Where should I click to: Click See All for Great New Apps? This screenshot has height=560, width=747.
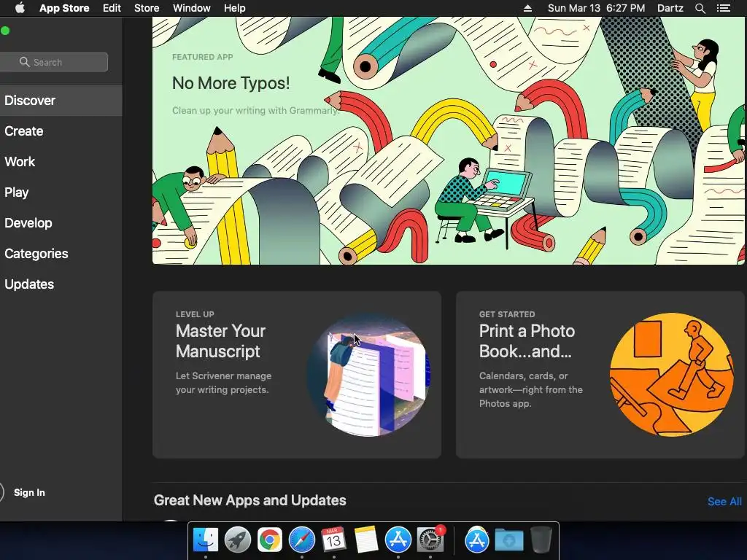tap(724, 502)
